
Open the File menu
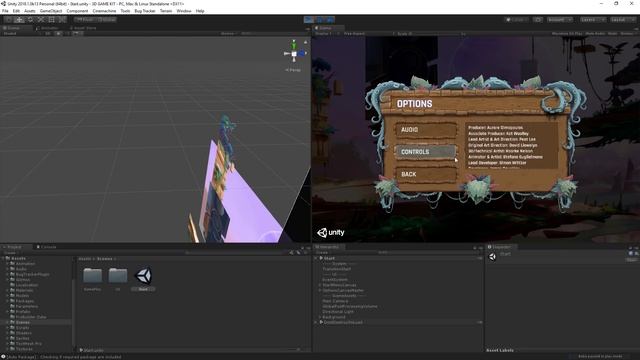5,11
